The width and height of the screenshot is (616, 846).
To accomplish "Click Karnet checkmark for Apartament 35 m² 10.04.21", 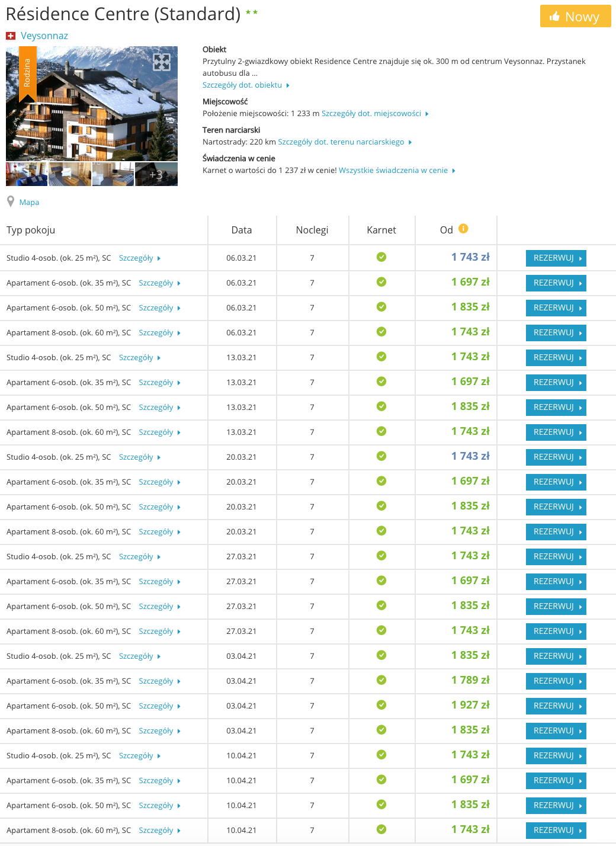I will click(x=381, y=780).
